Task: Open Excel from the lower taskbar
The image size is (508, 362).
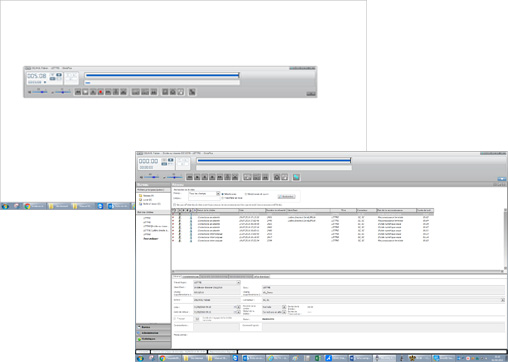Action: click(318, 358)
